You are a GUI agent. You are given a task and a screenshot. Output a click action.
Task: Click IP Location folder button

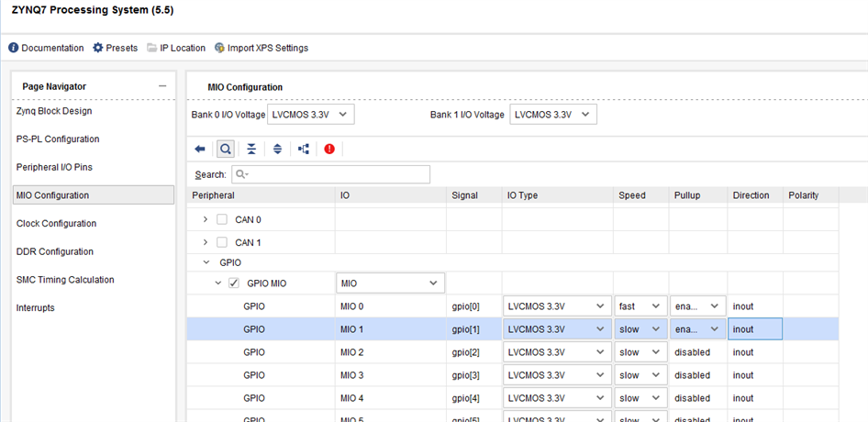(x=176, y=48)
